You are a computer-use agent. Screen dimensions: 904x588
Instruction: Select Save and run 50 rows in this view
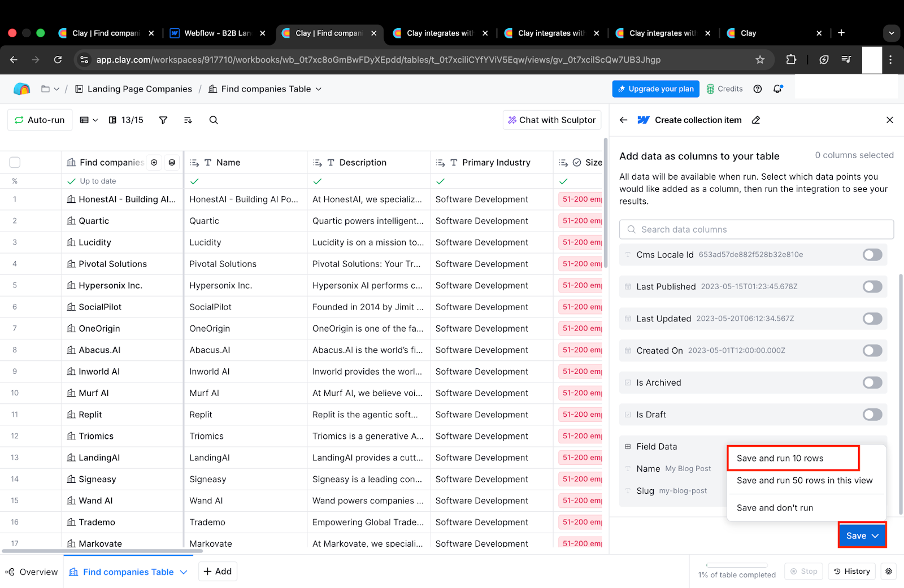[x=805, y=480]
